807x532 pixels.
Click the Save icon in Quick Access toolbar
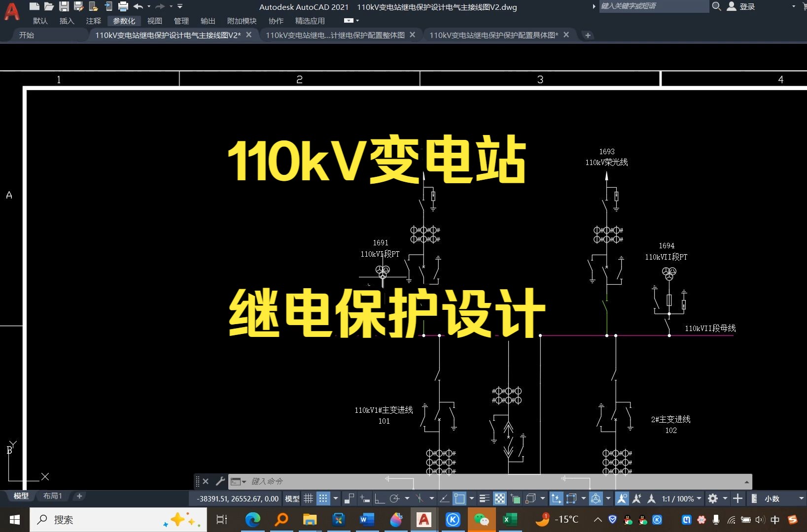64,6
